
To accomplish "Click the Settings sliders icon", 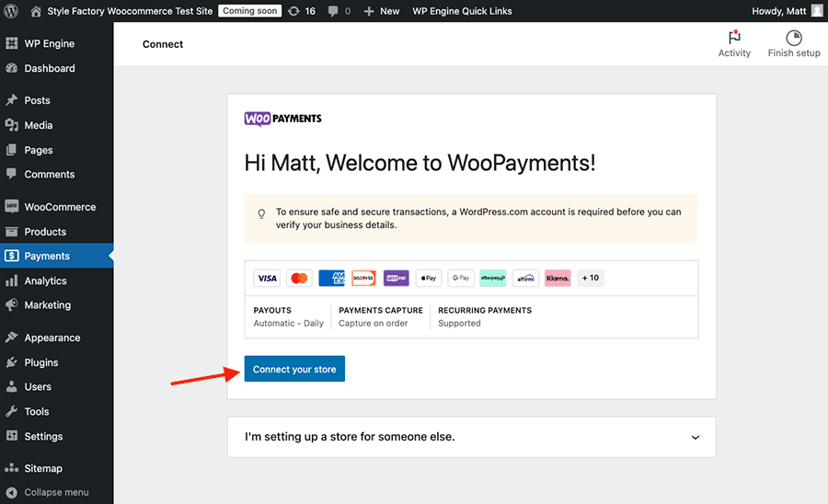I will click(12, 436).
